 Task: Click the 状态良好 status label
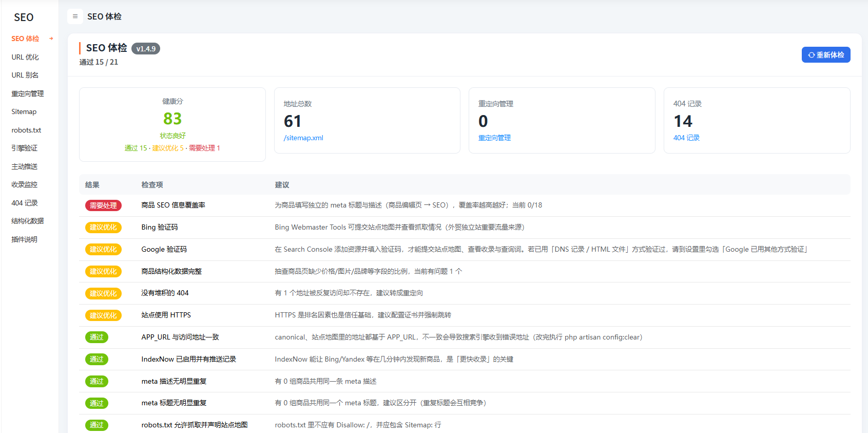tap(172, 136)
